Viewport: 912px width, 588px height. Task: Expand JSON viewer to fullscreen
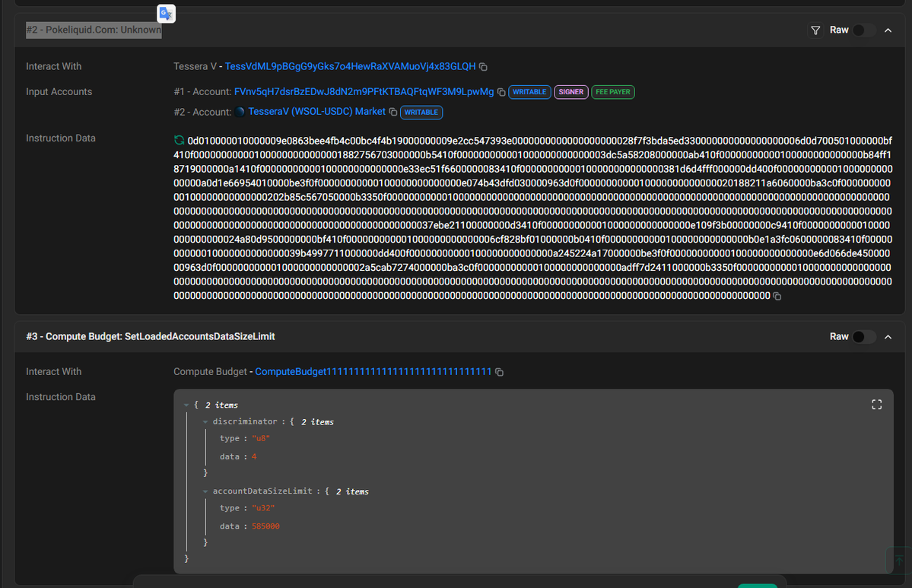click(x=876, y=405)
